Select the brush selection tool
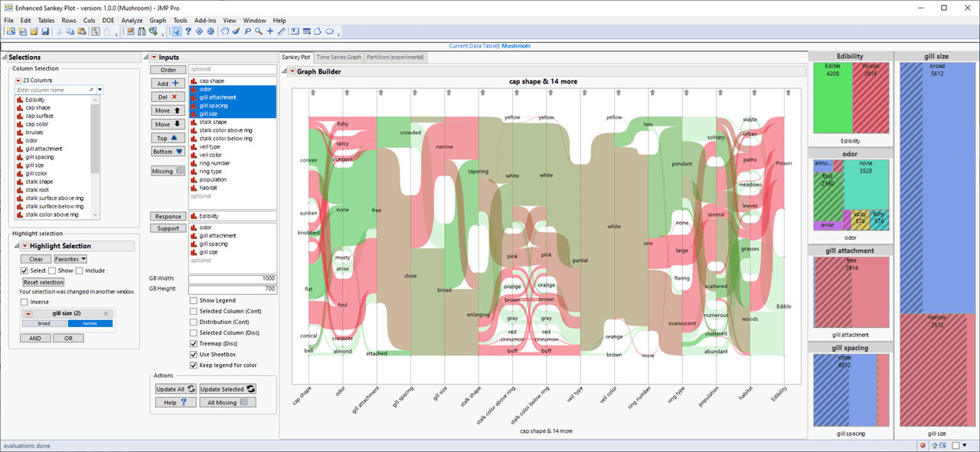 coord(236,31)
